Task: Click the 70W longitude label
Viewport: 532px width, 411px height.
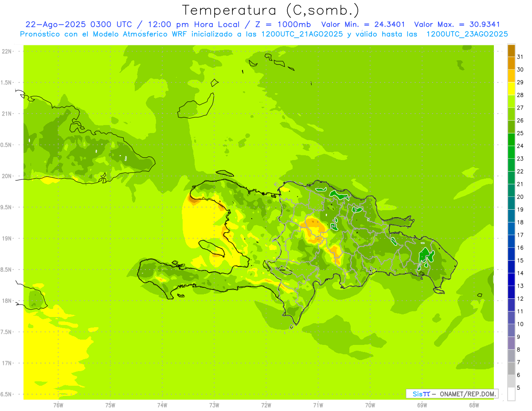Action: 370,405
